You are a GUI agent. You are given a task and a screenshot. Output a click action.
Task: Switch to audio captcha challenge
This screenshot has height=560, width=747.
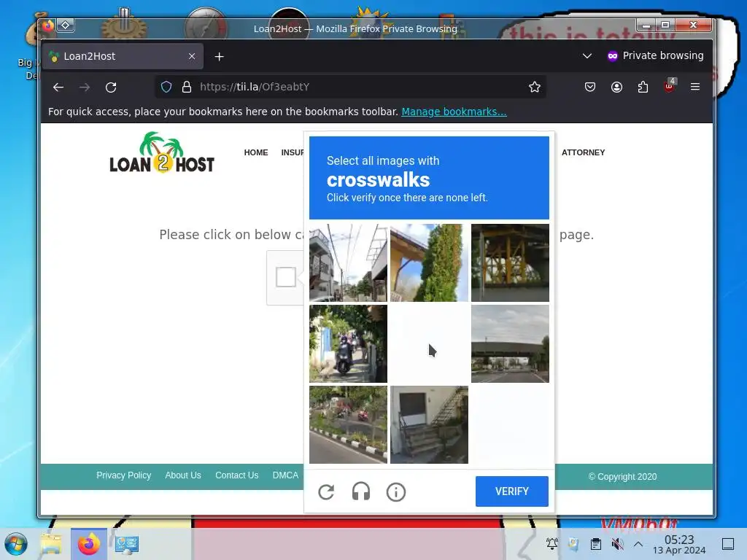[361, 492]
